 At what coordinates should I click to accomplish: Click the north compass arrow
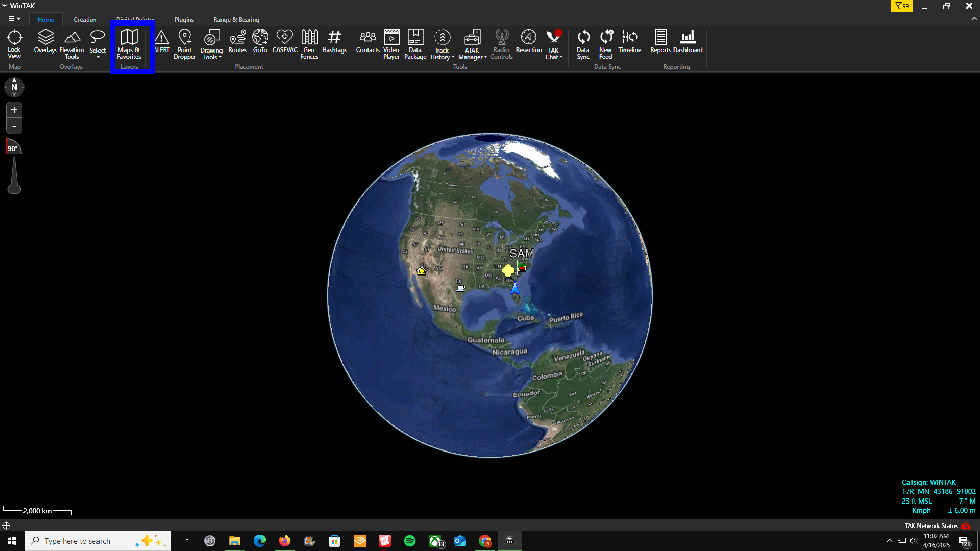tap(14, 87)
